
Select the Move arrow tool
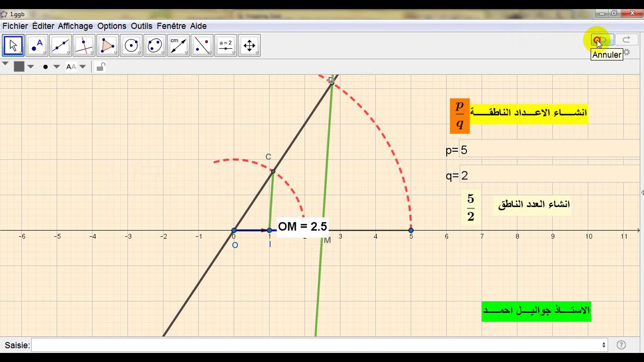tap(13, 46)
